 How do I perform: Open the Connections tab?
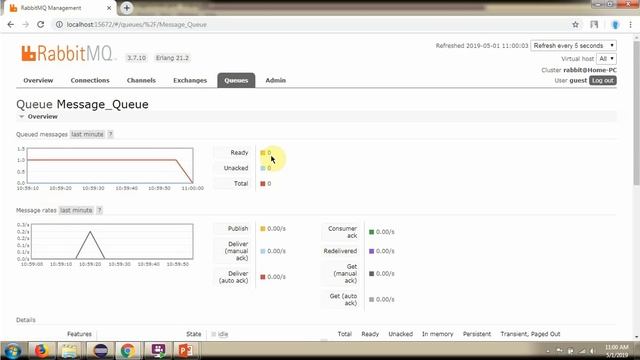[90, 80]
